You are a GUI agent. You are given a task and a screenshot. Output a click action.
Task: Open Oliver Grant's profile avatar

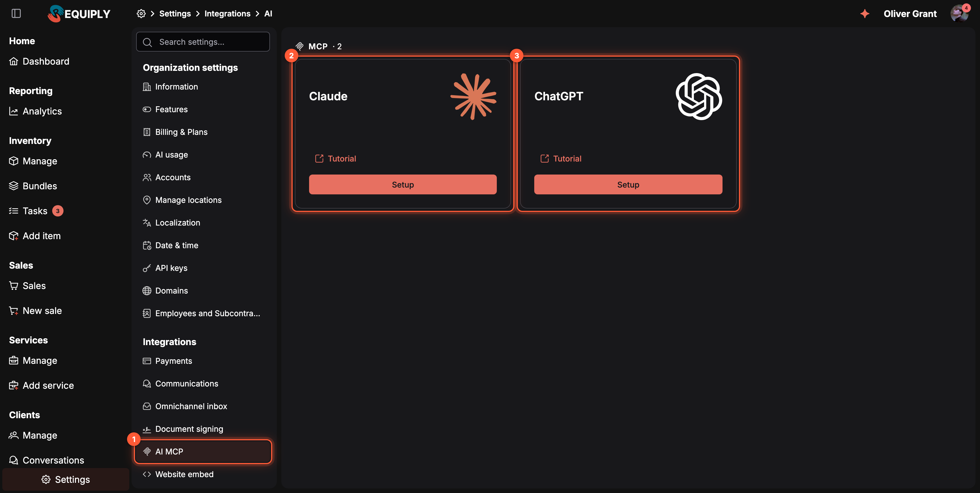click(959, 14)
